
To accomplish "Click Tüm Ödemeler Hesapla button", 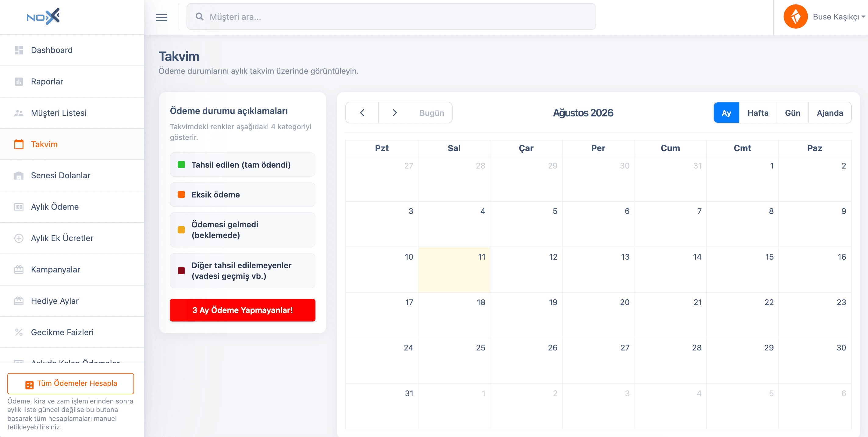I will pyautogui.click(x=71, y=383).
